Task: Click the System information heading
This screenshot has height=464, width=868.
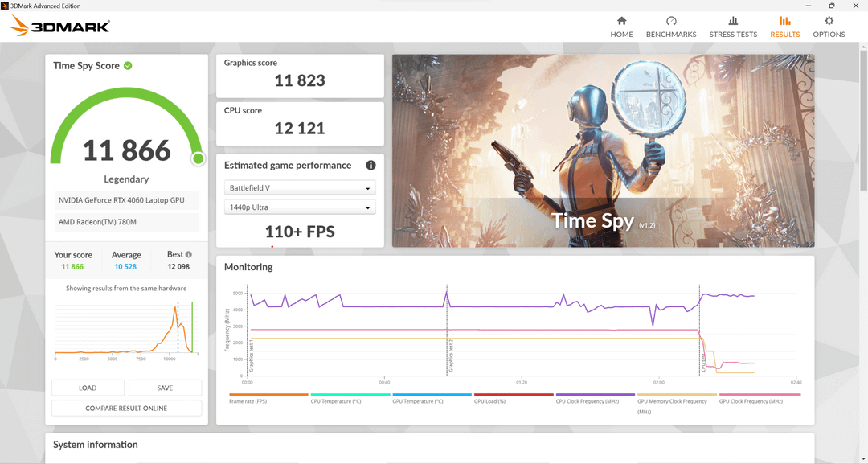Action: point(95,445)
